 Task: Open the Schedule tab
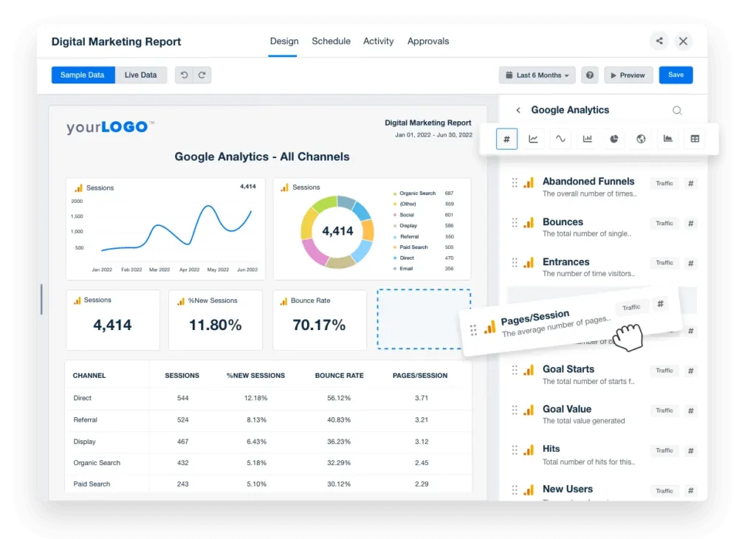(331, 41)
